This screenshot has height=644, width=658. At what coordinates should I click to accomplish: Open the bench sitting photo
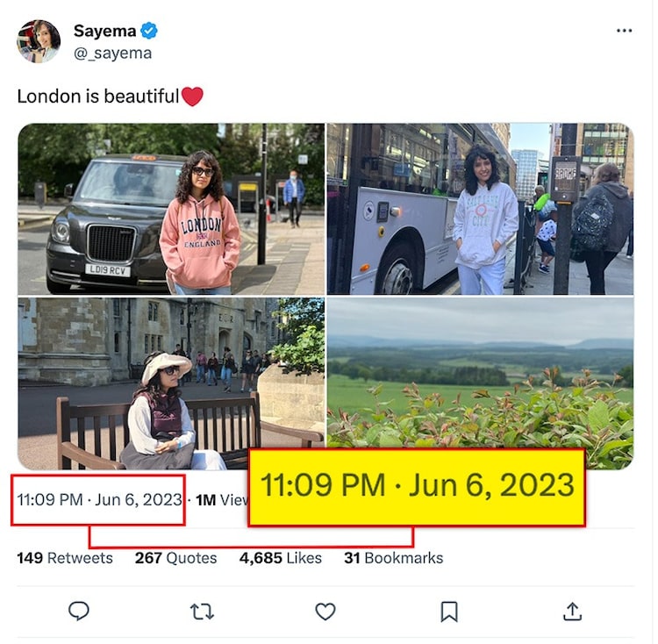(171, 383)
